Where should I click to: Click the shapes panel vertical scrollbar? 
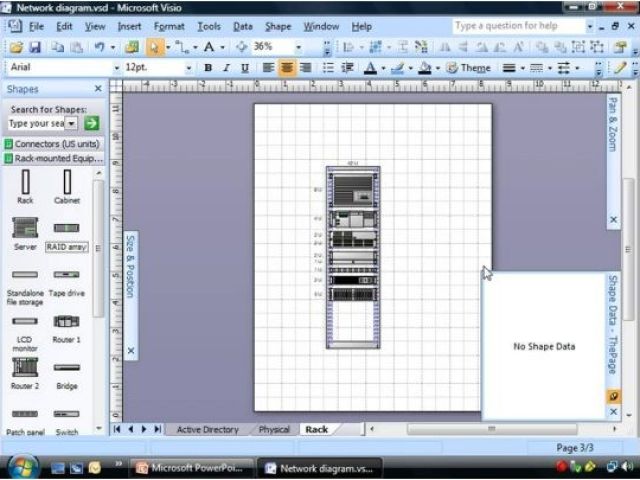[98, 250]
